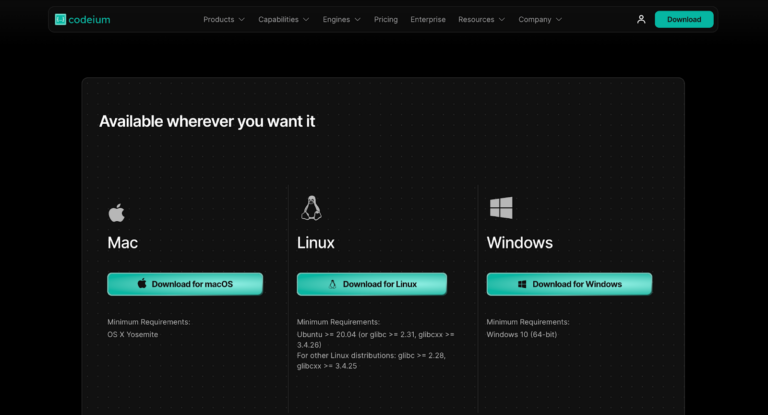Open the Enterprise nav item
This screenshot has height=415, width=768.
[428, 19]
